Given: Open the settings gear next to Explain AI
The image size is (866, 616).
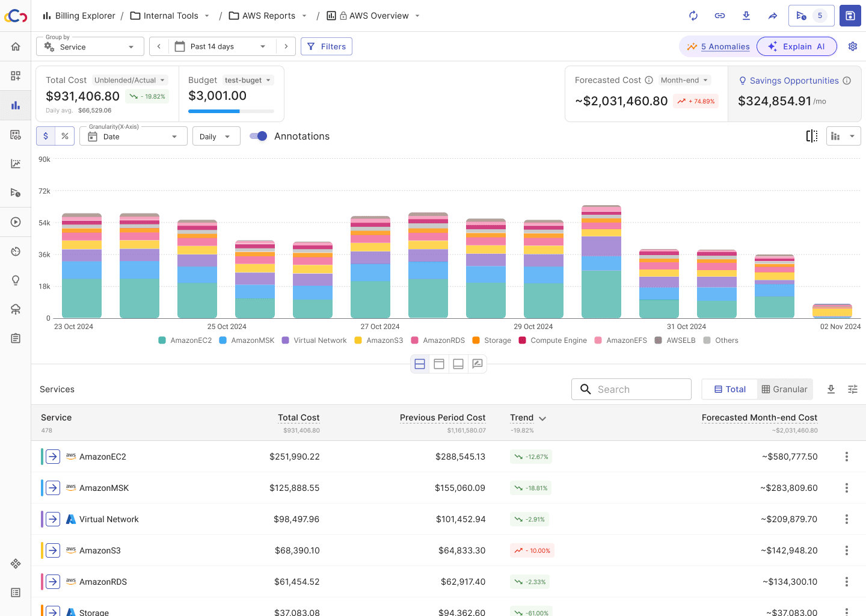Looking at the screenshot, I should (853, 46).
